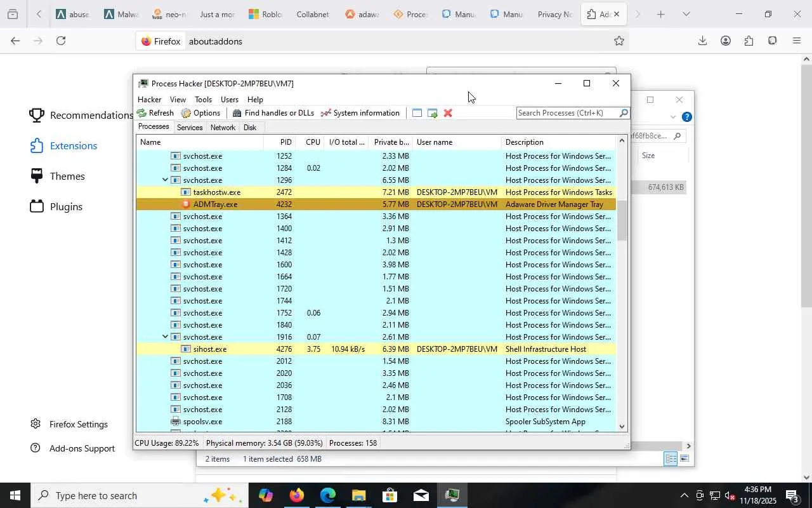This screenshot has width=812, height=508.
Task: Open the Themes category in Firefox add-ons
Action: 57,176
